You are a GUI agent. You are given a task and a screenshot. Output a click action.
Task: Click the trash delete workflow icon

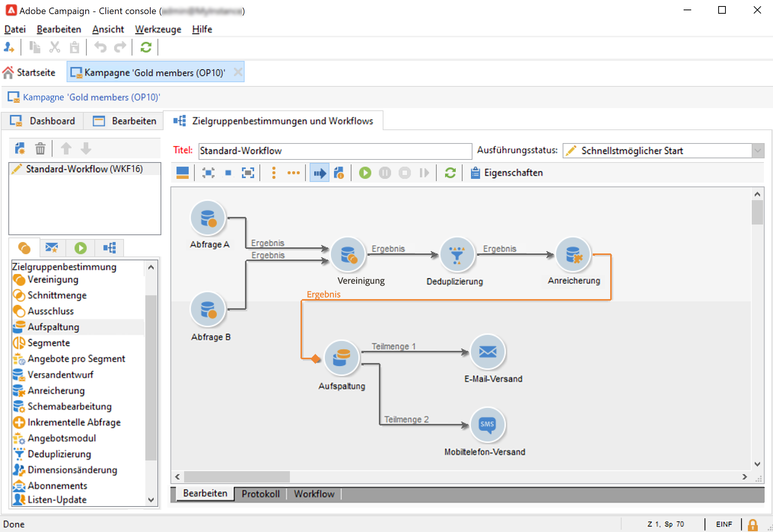pyautogui.click(x=40, y=148)
